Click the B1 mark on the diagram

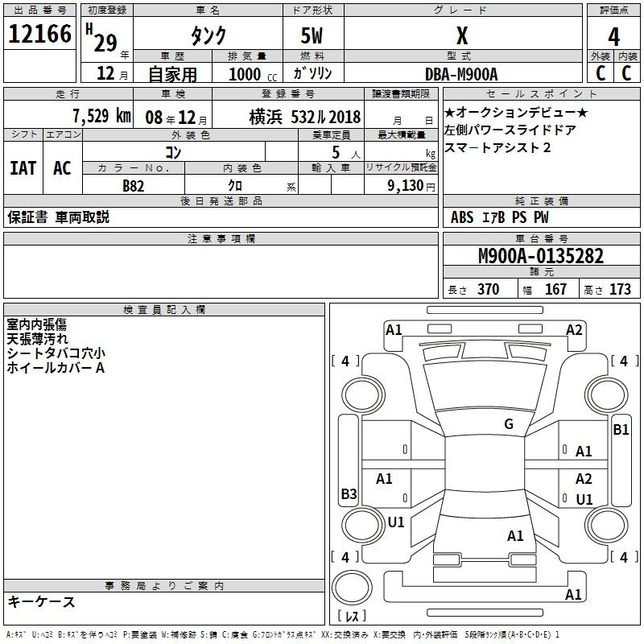pyautogui.click(x=621, y=430)
